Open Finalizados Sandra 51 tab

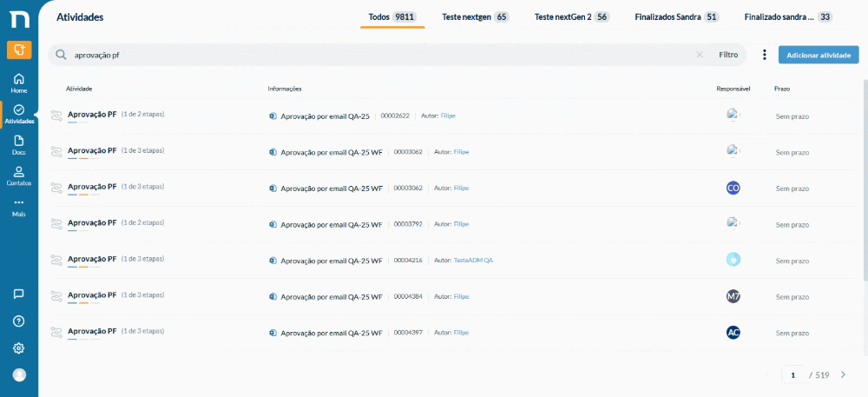coord(677,17)
